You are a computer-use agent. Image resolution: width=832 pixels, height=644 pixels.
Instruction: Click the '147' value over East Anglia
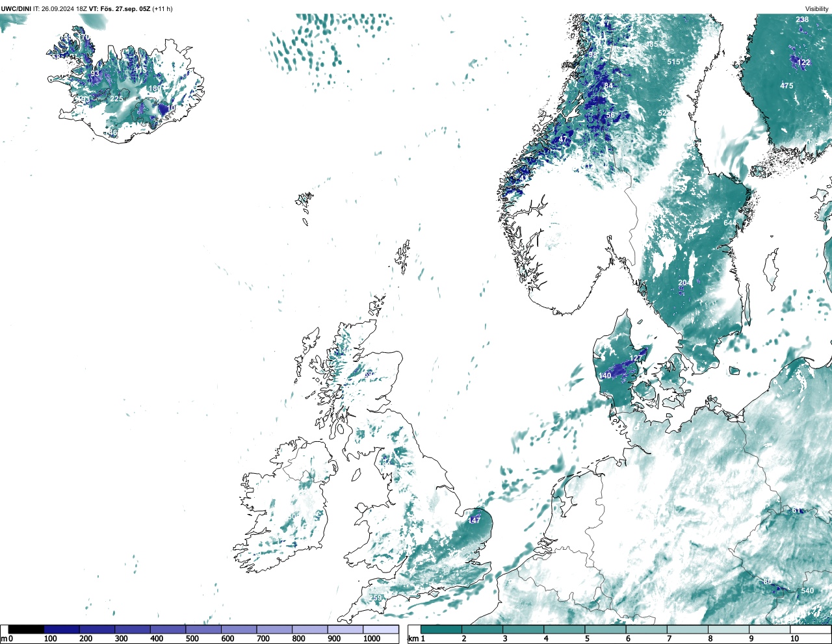pyautogui.click(x=474, y=521)
